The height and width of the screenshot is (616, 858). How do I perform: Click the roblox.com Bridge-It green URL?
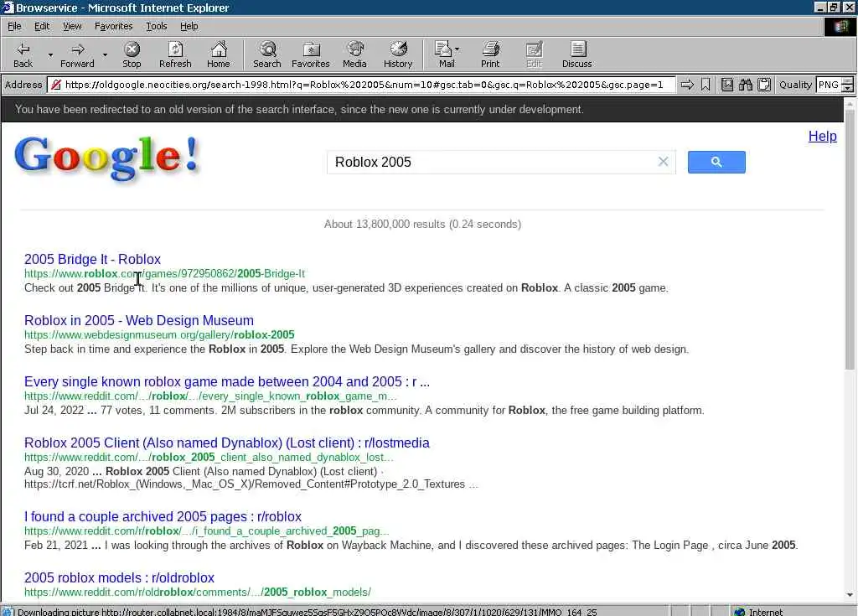164,273
